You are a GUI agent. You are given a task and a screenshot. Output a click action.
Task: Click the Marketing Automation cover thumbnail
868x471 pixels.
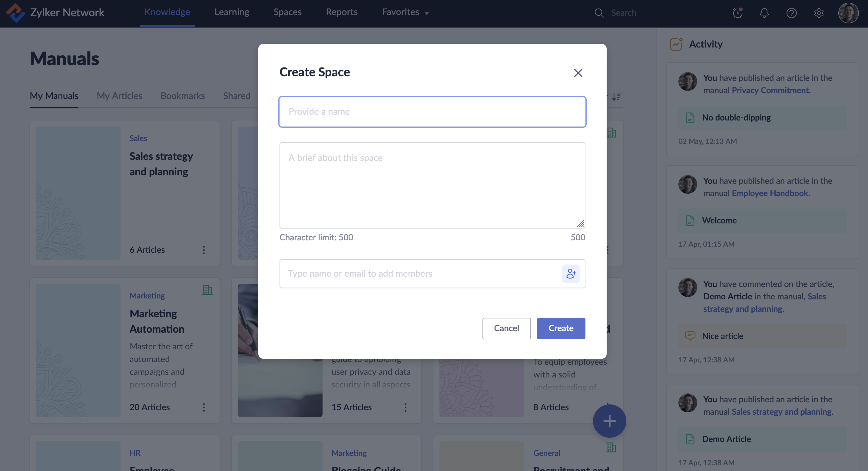78,351
